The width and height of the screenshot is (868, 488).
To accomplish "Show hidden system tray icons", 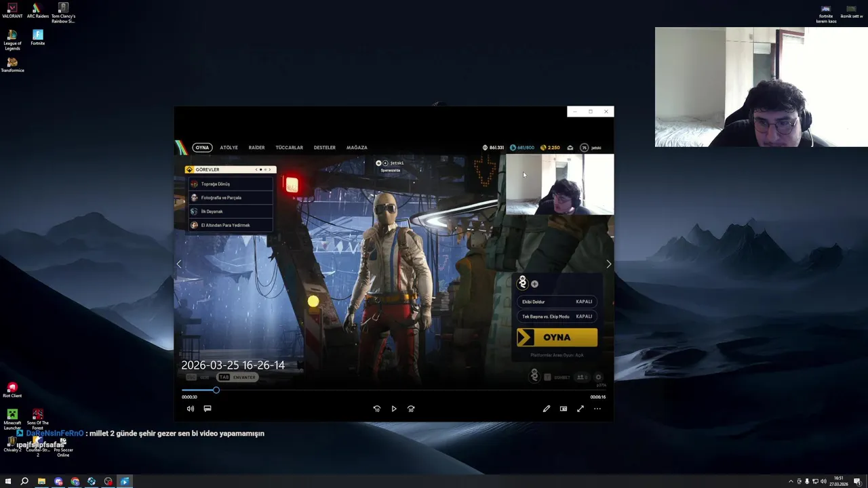I will pyautogui.click(x=791, y=482).
